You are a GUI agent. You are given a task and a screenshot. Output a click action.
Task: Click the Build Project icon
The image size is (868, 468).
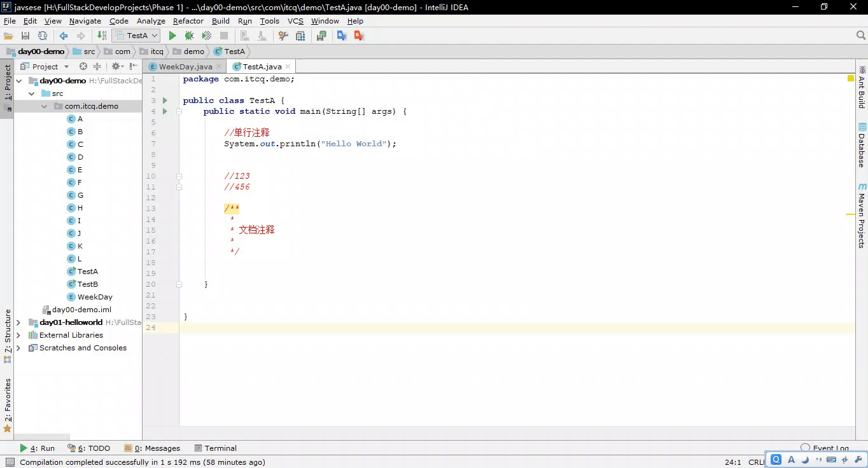pyautogui.click(x=102, y=36)
